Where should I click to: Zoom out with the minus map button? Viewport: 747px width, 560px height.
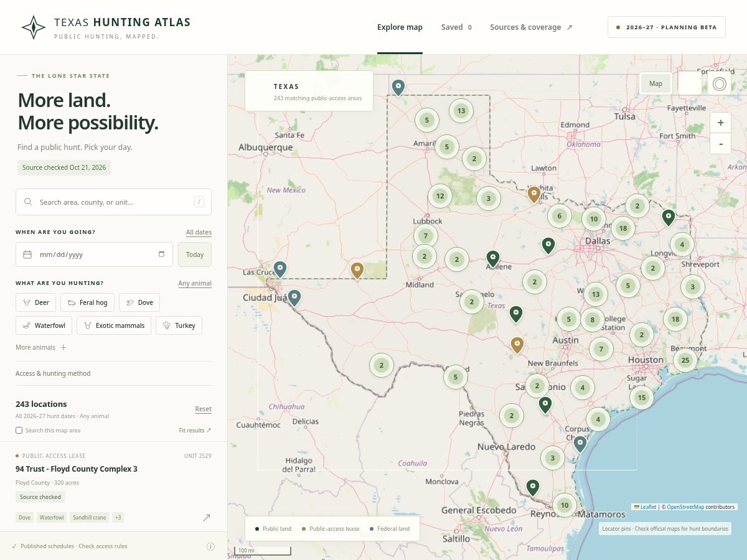(720, 143)
